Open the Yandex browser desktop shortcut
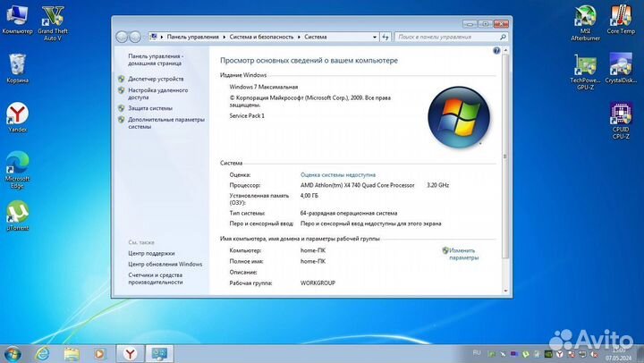The image size is (644, 363). 17,117
